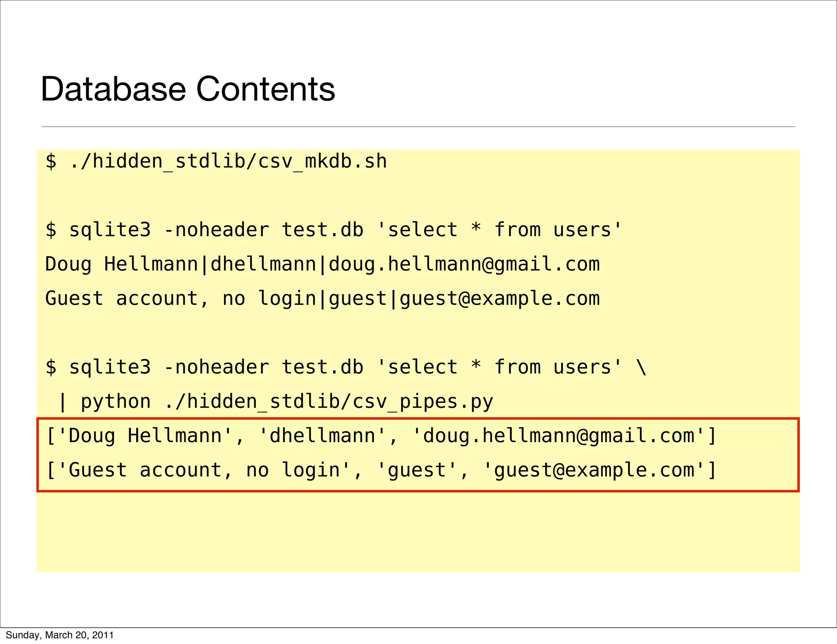This screenshot has height=644, width=837.
Task: Click the Python list row starting ['Guest account
Action: [381, 470]
